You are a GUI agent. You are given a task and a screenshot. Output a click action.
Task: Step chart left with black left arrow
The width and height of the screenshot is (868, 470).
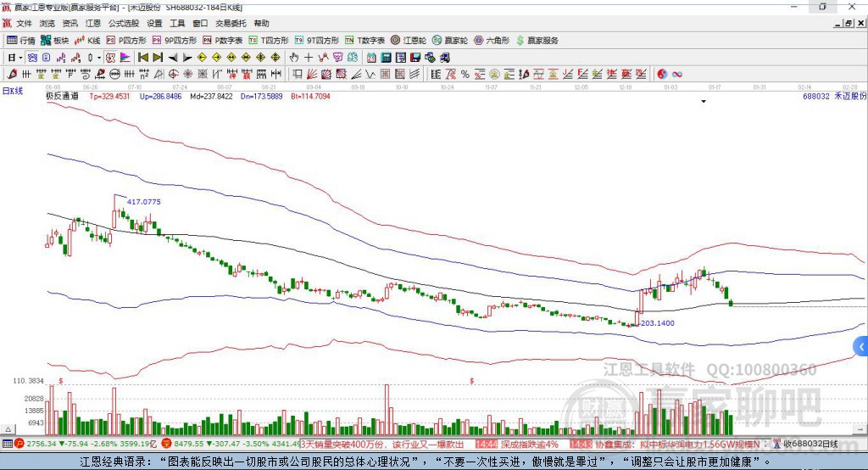[173, 58]
